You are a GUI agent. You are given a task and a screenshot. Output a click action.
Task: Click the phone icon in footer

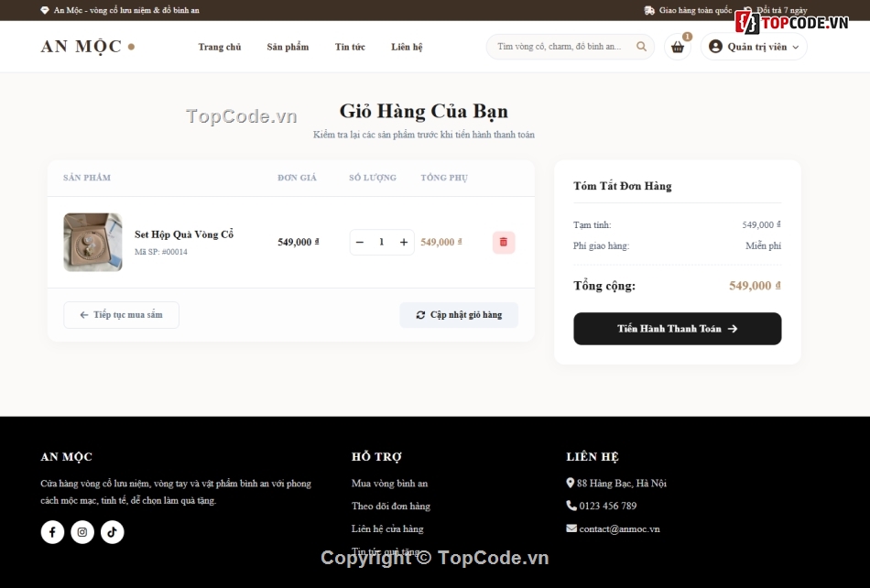pyautogui.click(x=571, y=506)
